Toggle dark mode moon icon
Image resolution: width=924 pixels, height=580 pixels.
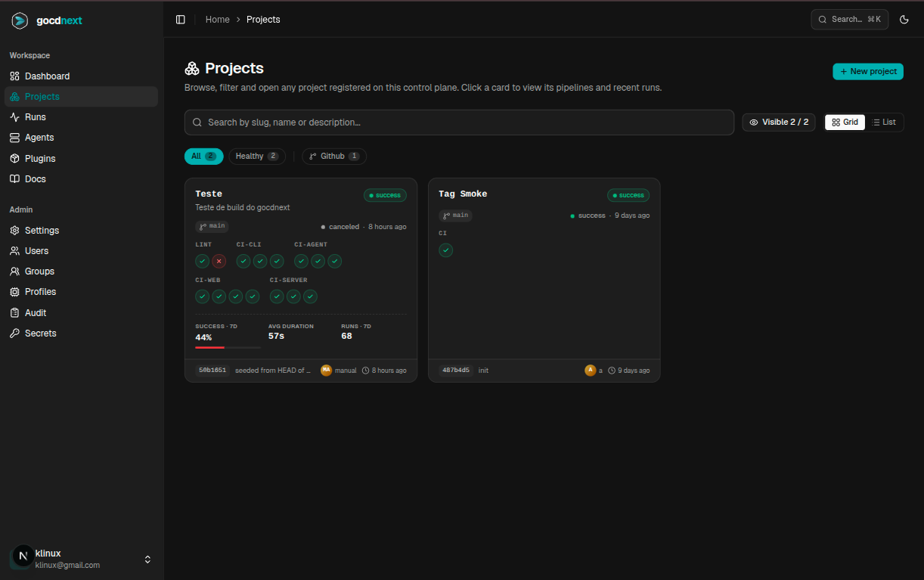(x=904, y=20)
